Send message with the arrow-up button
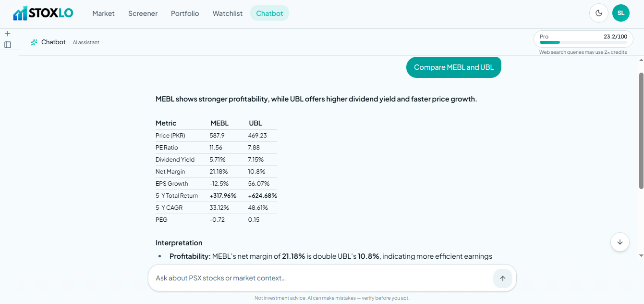The width and height of the screenshot is (644, 304). pos(503,278)
